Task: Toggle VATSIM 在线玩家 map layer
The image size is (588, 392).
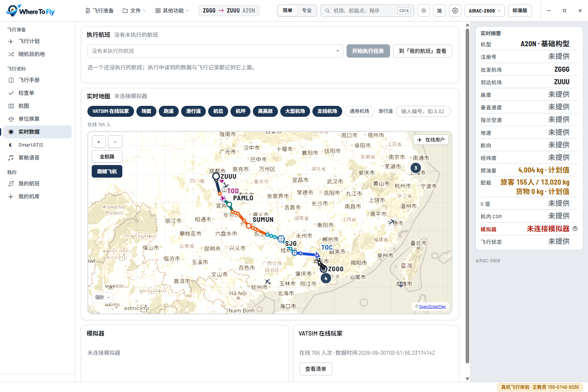Action: [111, 111]
